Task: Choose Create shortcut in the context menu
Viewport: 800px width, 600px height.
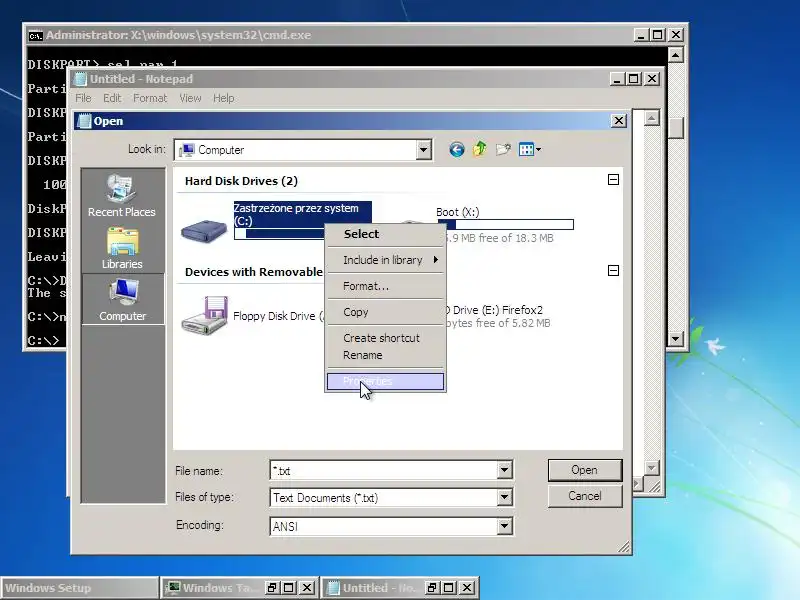Action: [x=385, y=338]
